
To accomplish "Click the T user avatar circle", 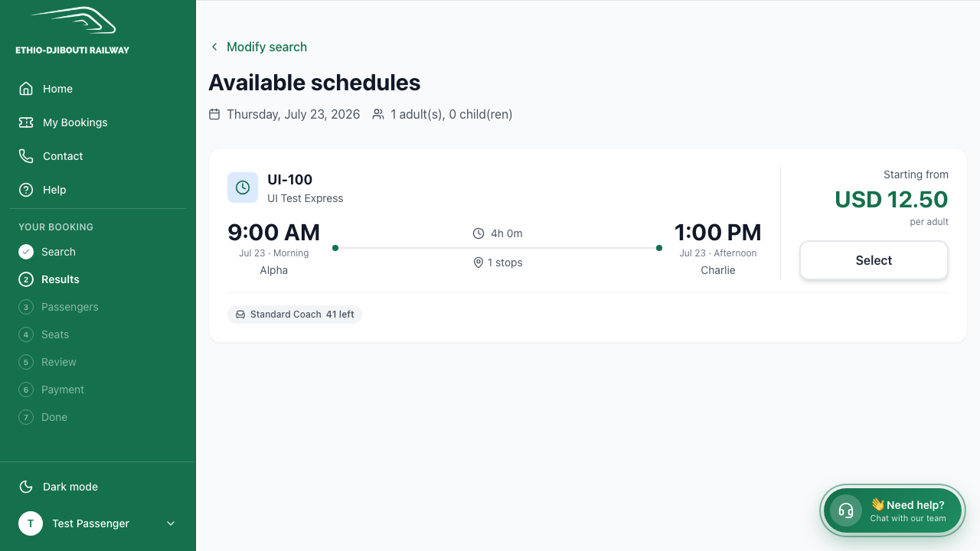I will coord(31,523).
